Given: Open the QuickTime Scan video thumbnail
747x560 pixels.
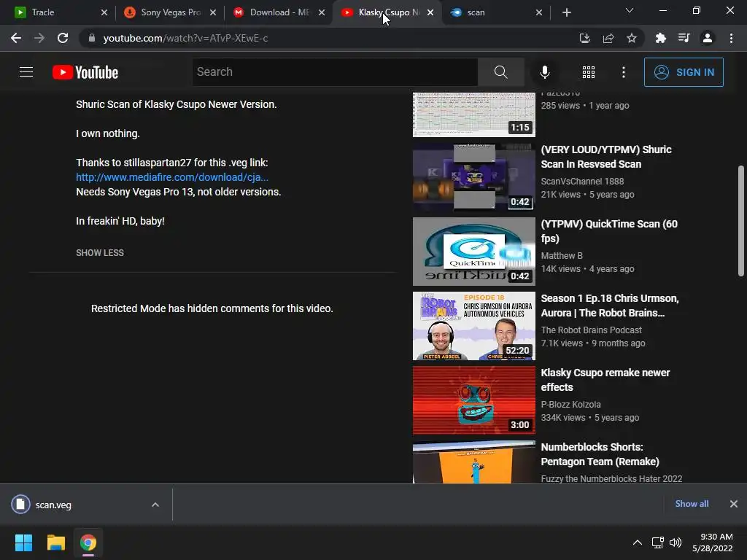Looking at the screenshot, I should (x=474, y=252).
